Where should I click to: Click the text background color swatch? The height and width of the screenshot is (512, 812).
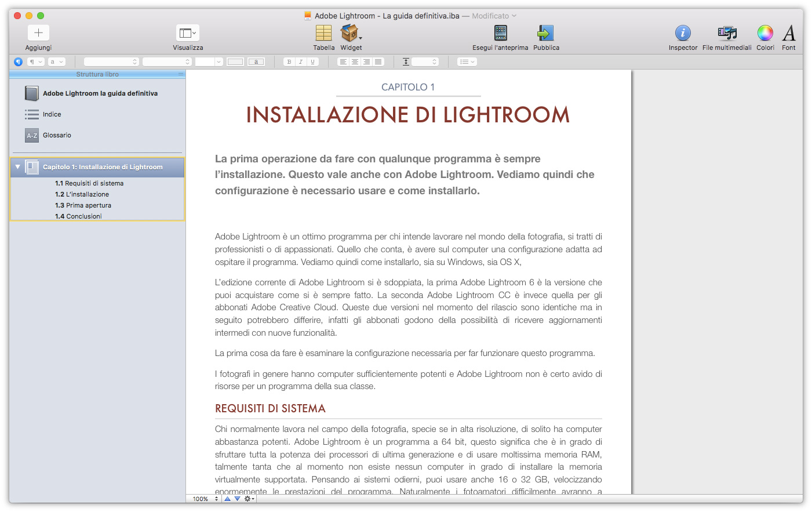coord(256,61)
